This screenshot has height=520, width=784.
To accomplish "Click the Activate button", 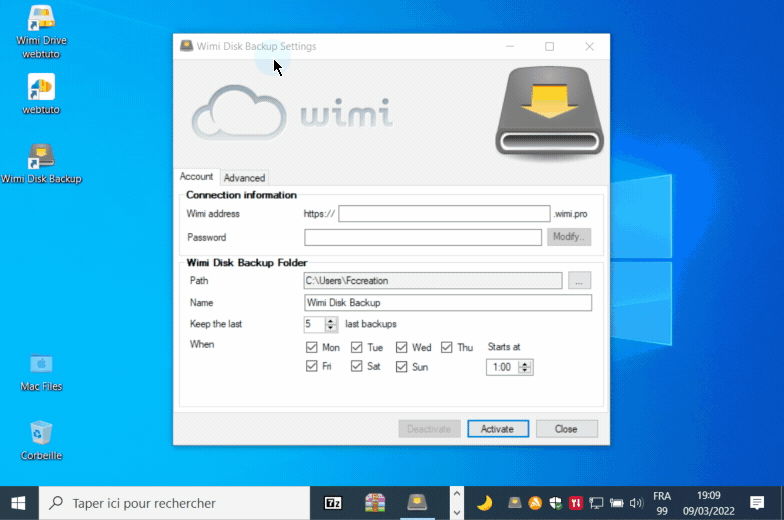I will tap(498, 429).
